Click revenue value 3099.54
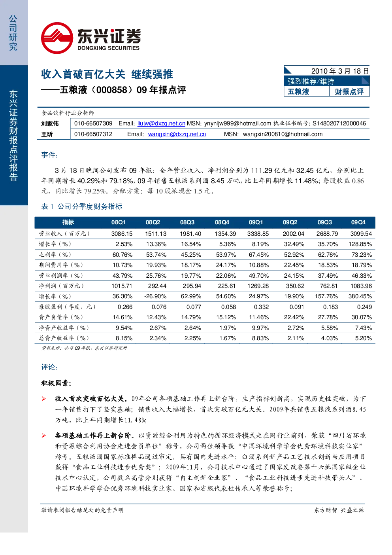This screenshot has height=555, width=392. [x=361, y=234]
